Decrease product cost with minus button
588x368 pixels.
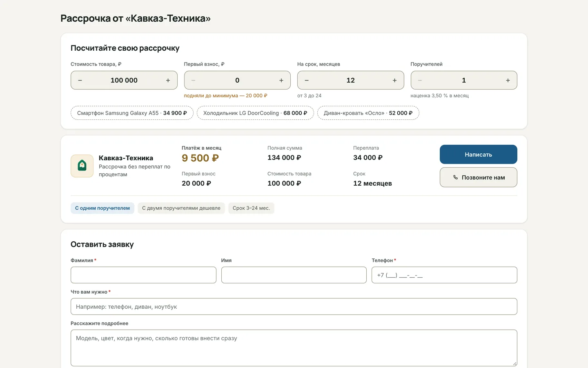(x=80, y=81)
